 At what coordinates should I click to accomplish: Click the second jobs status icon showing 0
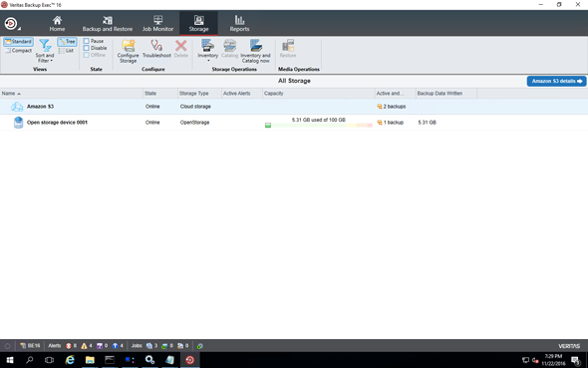[x=164, y=346]
